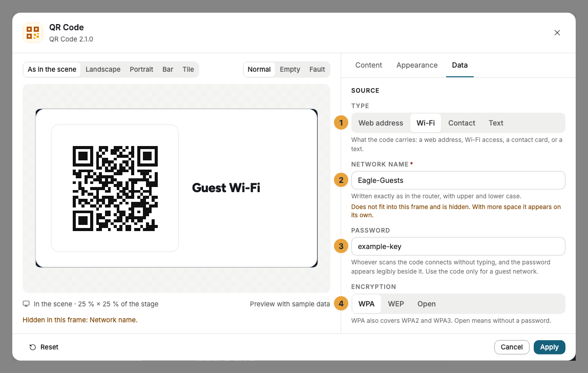Screen dimensions: 588x373
Task: Click the 'What the code carries' description
Action: pos(457,144)
